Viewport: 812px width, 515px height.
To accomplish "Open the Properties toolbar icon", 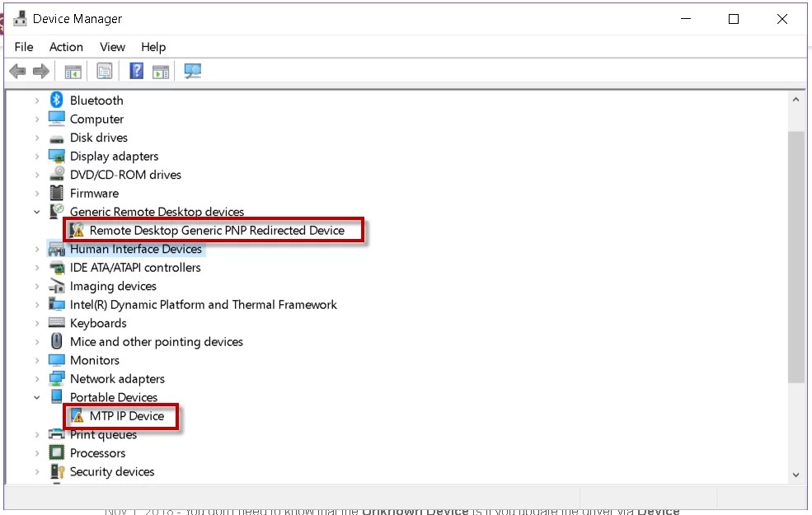I will point(105,71).
